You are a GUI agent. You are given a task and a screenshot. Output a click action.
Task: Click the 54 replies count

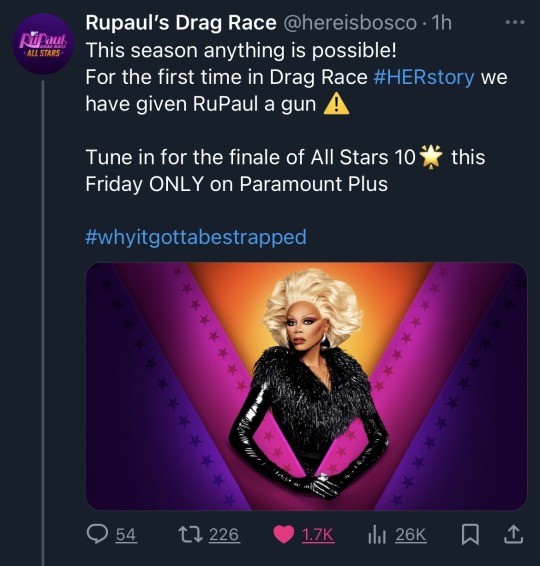coord(126,535)
